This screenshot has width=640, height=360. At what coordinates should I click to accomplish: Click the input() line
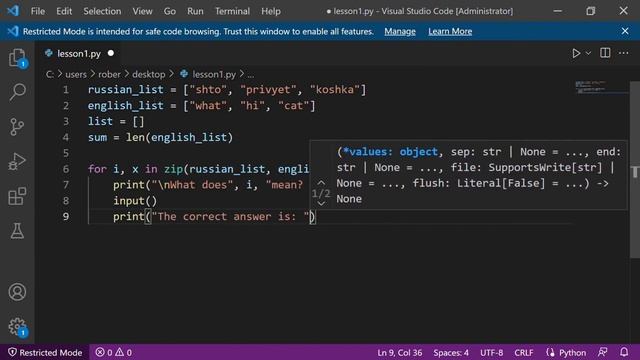pos(135,201)
